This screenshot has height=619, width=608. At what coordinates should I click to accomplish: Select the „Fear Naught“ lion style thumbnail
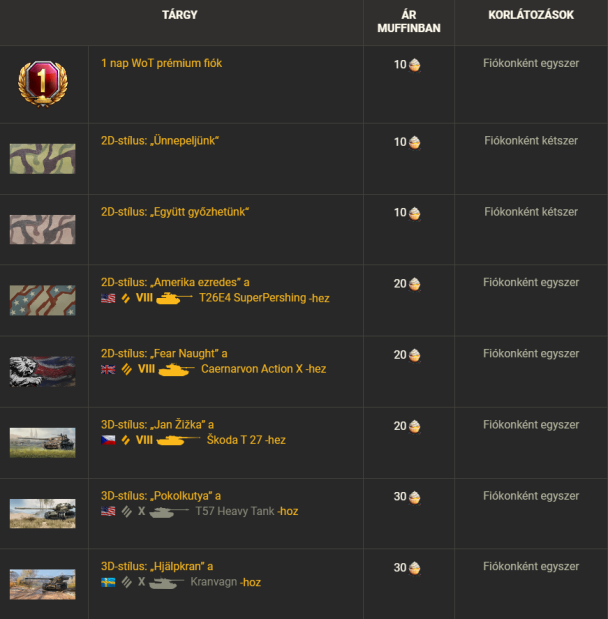tap(43, 371)
